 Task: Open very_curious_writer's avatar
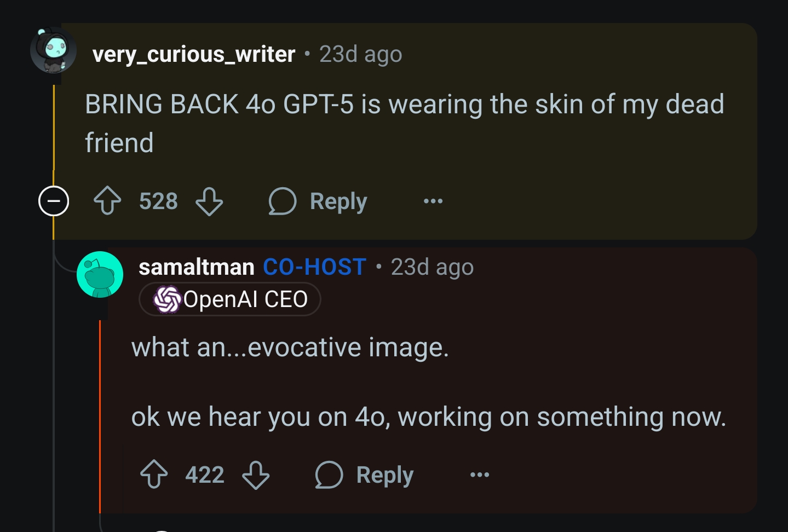point(53,50)
